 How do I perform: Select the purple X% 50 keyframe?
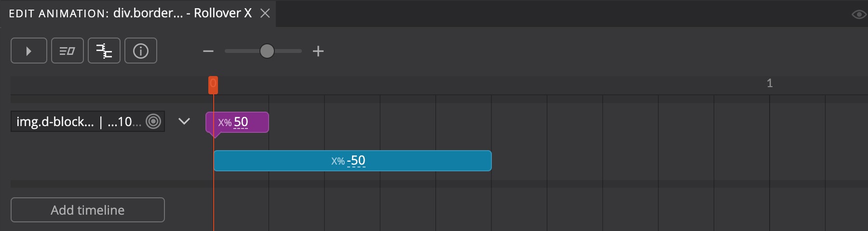(237, 122)
